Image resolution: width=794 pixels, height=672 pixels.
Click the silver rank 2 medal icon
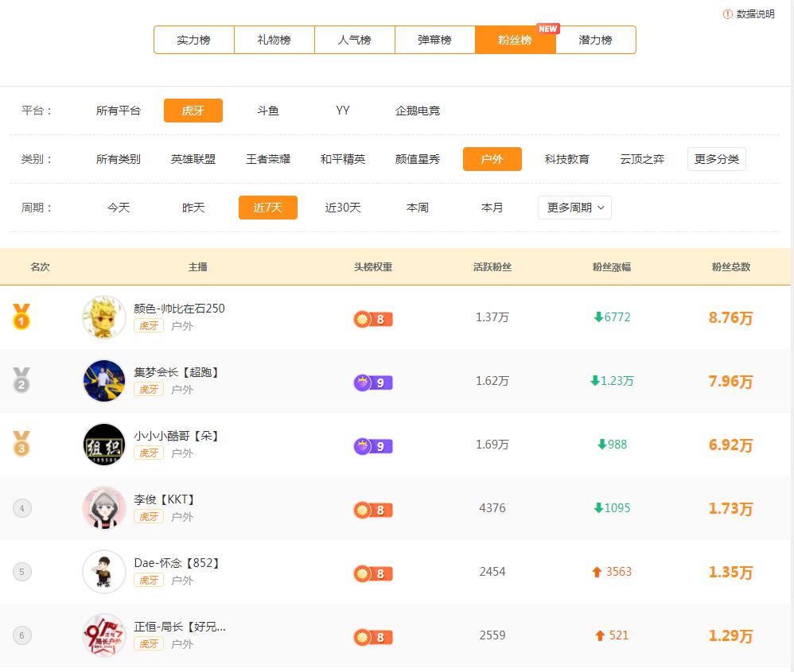coord(21,380)
